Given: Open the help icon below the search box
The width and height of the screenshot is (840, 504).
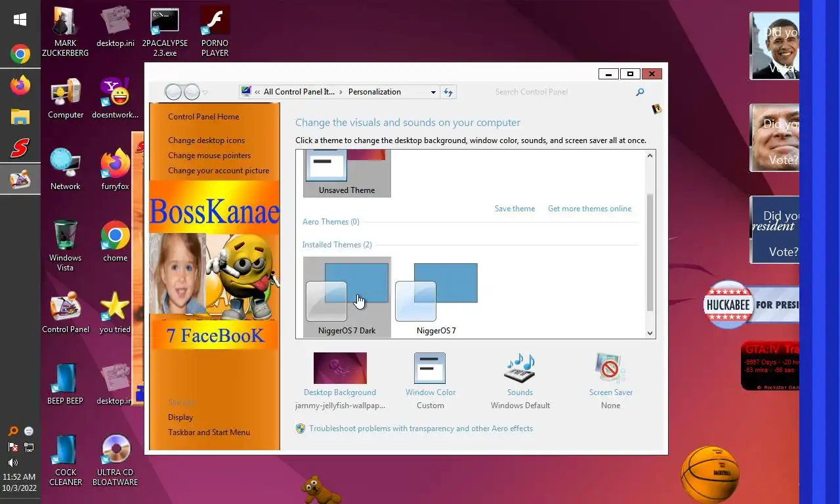Looking at the screenshot, I should tap(656, 109).
